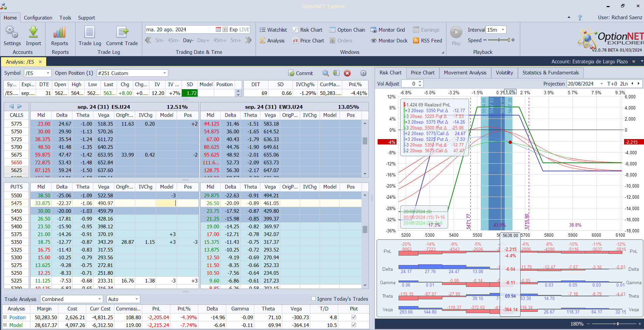The image size is (644, 330).
Task: Open the Projection date dropdown
Action: coord(602,84)
